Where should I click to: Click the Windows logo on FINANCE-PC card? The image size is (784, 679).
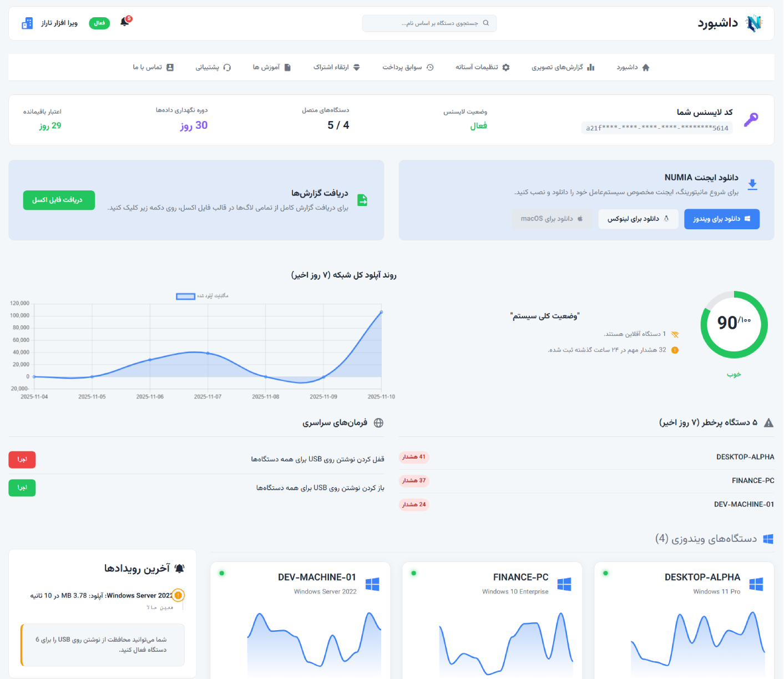pyautogui.click(x=564, y=584)
